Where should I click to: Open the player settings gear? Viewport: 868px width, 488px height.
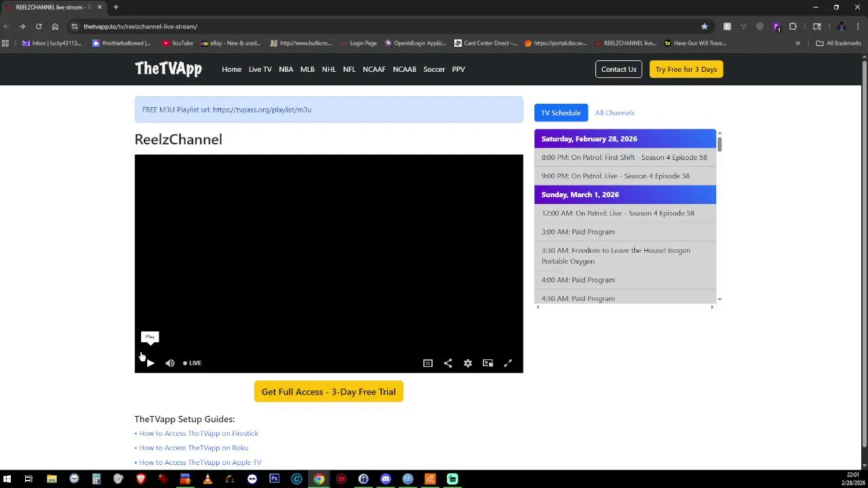pos(468,363)
